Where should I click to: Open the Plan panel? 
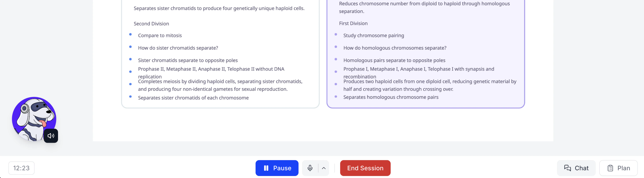click(x=618, y=168)
